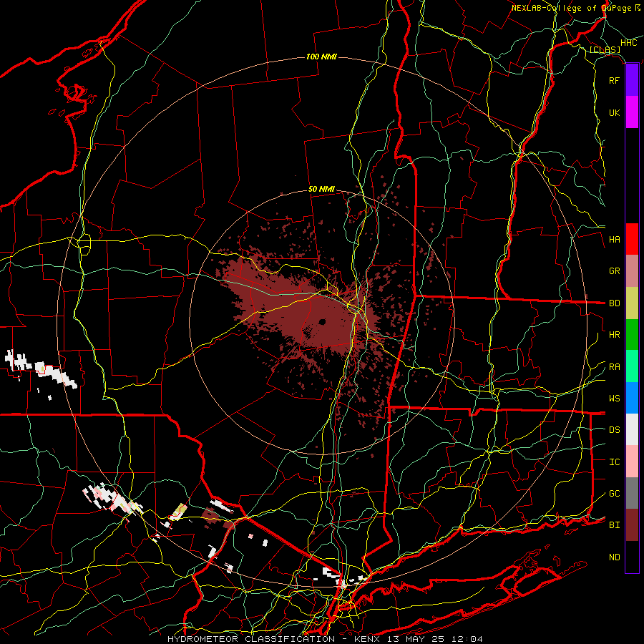Click the 'HYDROMETEOR CLASSIFICATION' title text

(251, 639)
